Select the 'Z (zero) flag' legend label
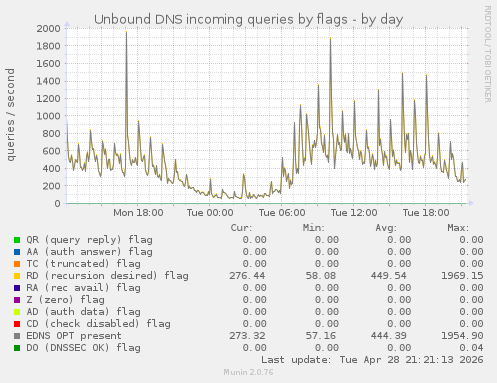 point(65,300)
